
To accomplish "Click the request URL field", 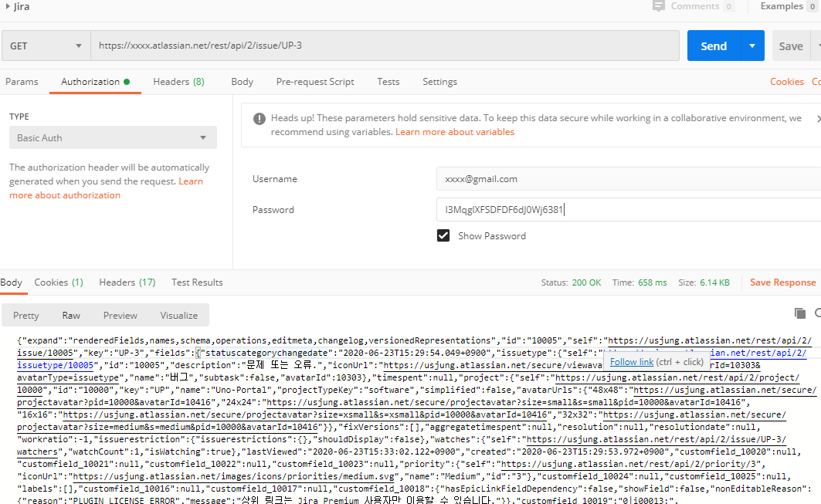I will pos(385,46).
